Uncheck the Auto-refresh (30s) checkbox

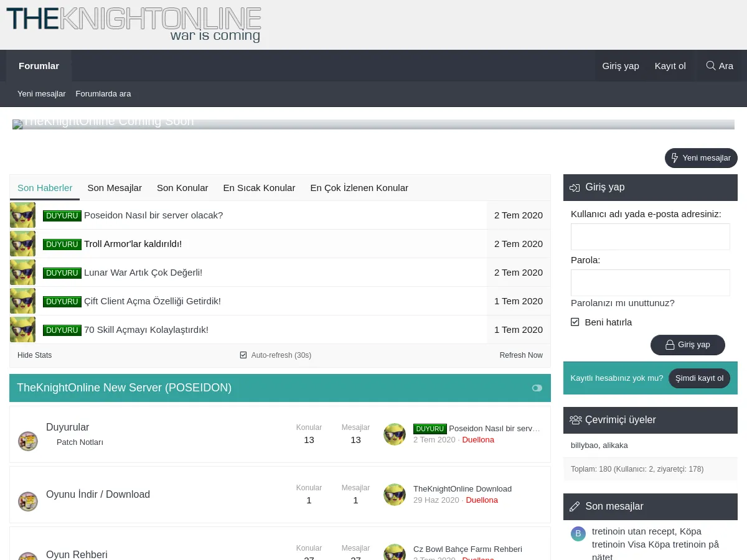click(x=243, y=355)
